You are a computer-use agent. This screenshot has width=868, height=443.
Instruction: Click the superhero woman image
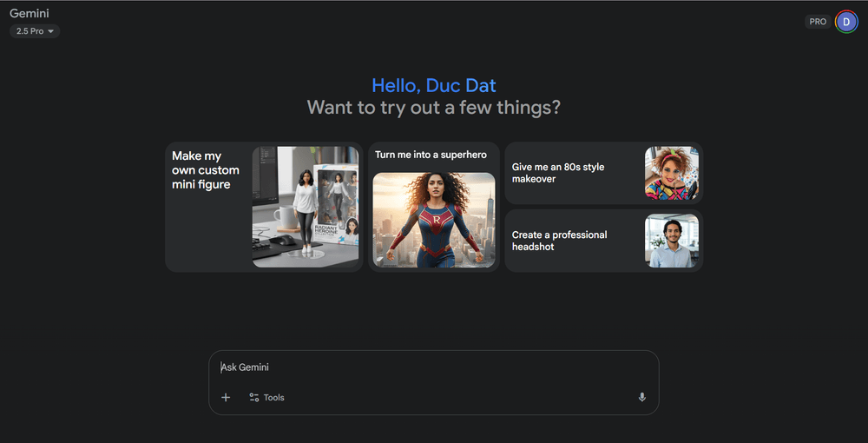434,220
